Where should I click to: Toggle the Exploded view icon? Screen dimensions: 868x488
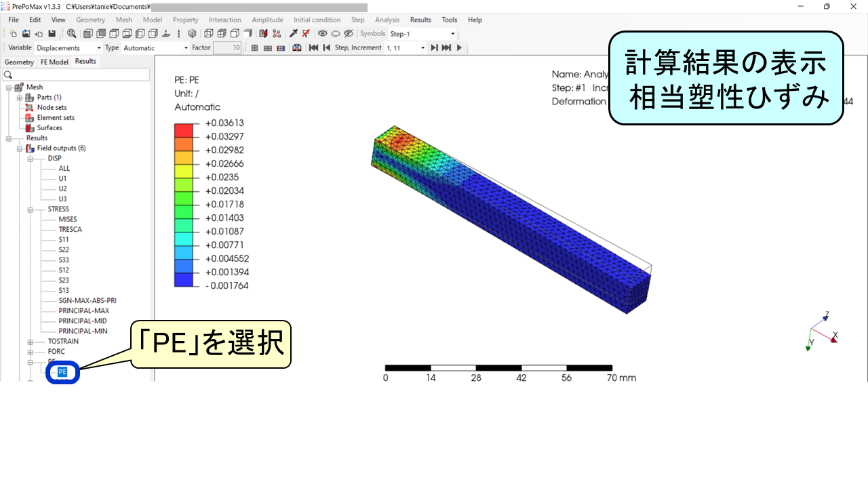pyautogui.click(x=277, y=34)
